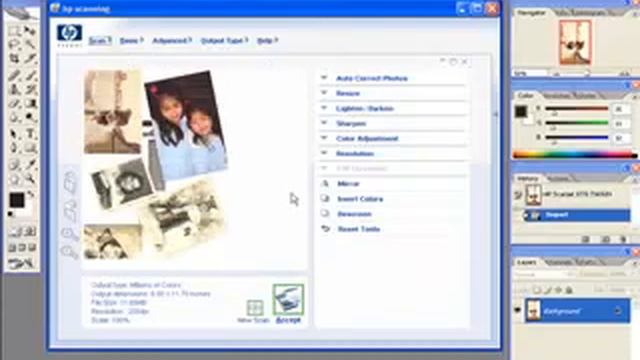Image resolution: width=640 pixels, height=360 pixels.
Task: Set history brush source on HP Scanjet snapshot
Action: click(x=518, y=195)
